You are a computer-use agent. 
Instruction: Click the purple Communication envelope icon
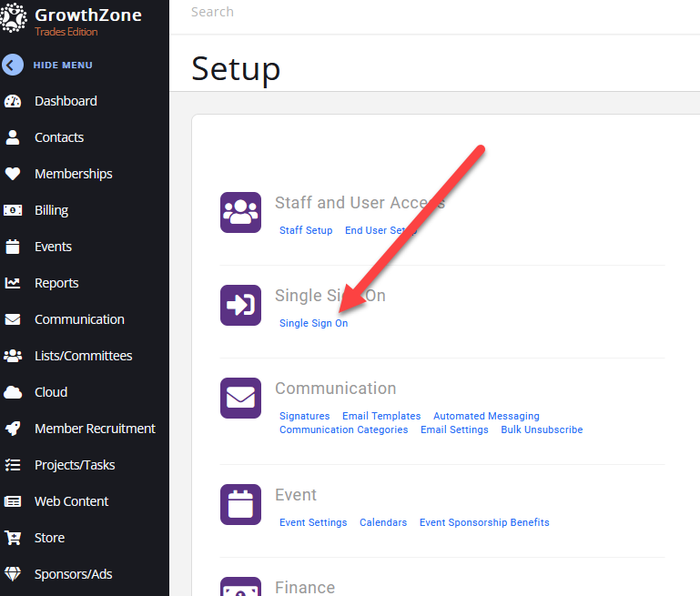click(240, 398)
